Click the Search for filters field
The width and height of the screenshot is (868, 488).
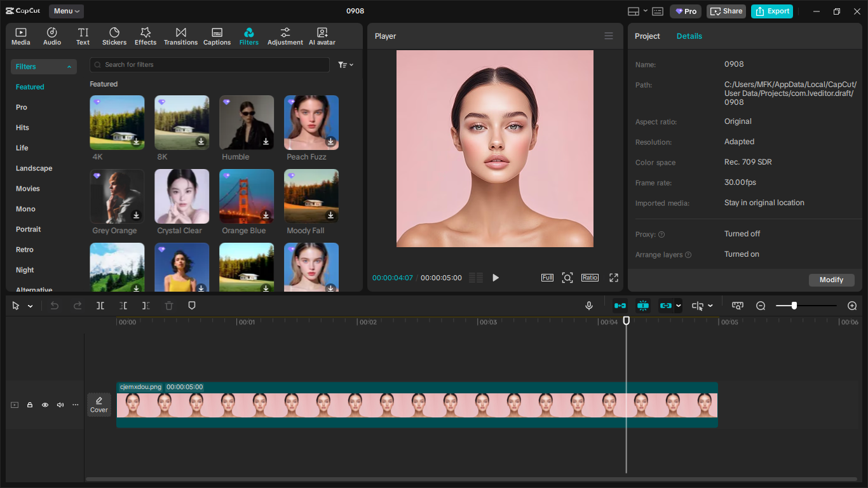(210, 65)
